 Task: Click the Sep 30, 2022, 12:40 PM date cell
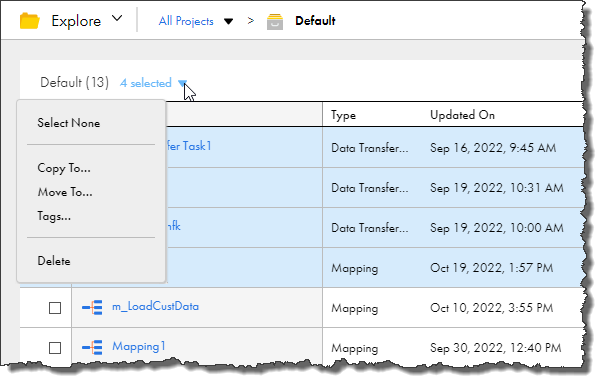click(495, 348)
